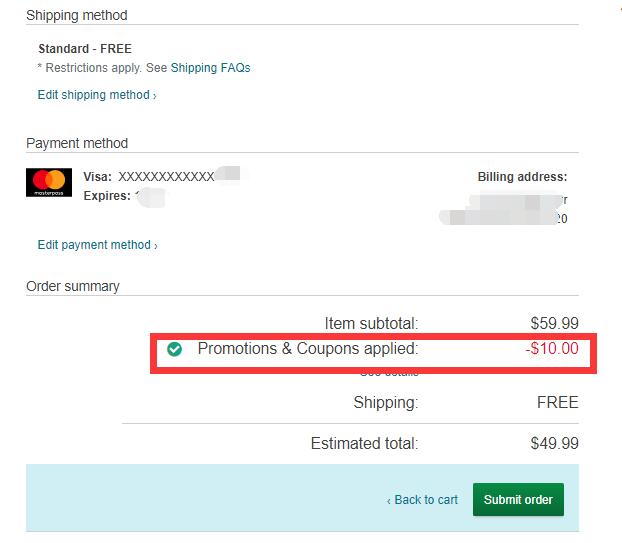Submit the order with the green button

tap(518, 499)
